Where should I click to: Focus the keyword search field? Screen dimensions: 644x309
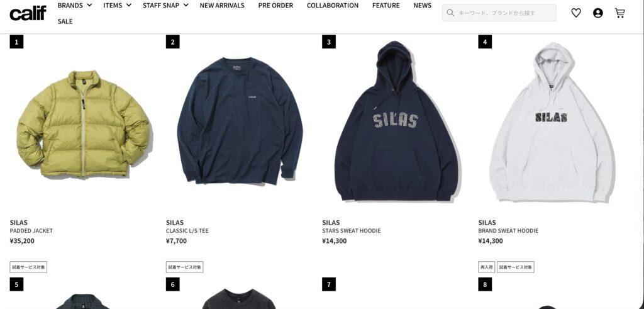pos(499,13)
